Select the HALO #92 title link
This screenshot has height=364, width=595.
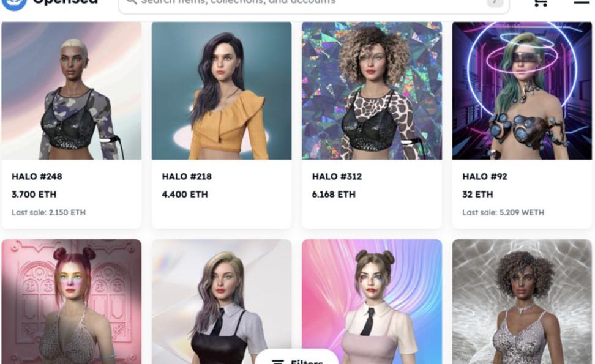(x=485, y=176)
